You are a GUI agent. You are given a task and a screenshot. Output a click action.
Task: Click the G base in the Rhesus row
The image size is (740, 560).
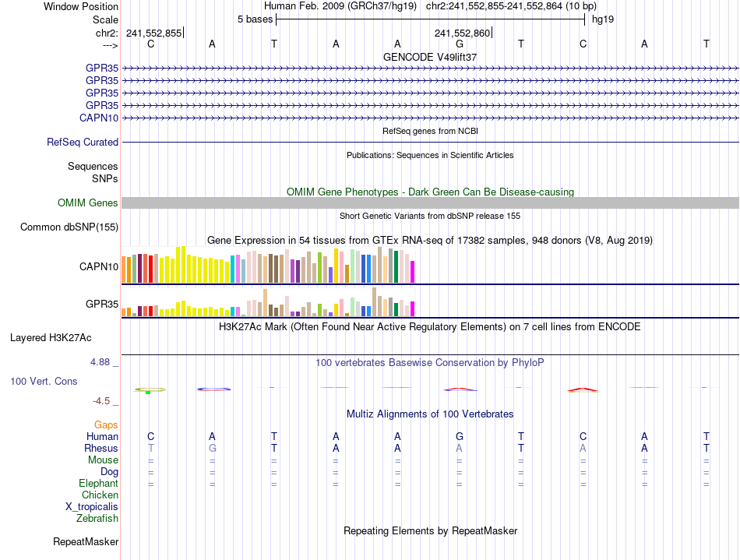[213, 448]
